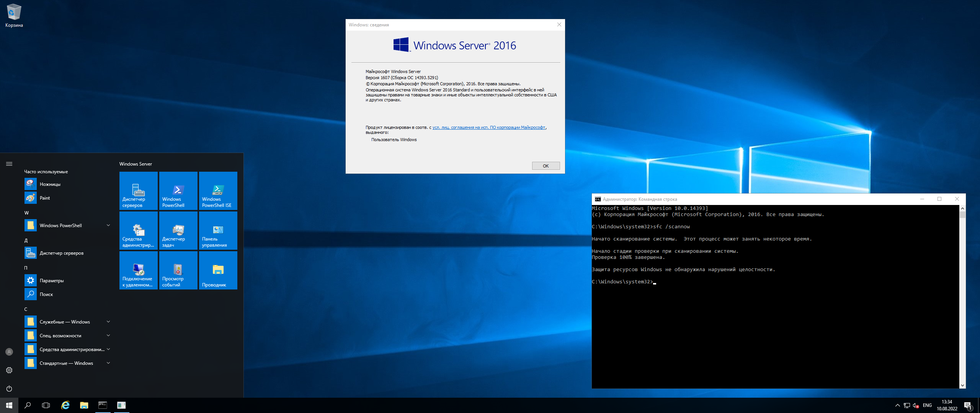Screen dimensions: 980x413
Task: Open the volume tray icon
Action: tap(916, 406)
